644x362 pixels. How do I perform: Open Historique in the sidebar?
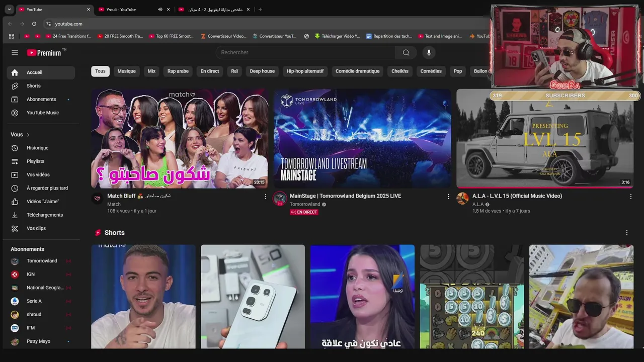click(x=41, y=148)
